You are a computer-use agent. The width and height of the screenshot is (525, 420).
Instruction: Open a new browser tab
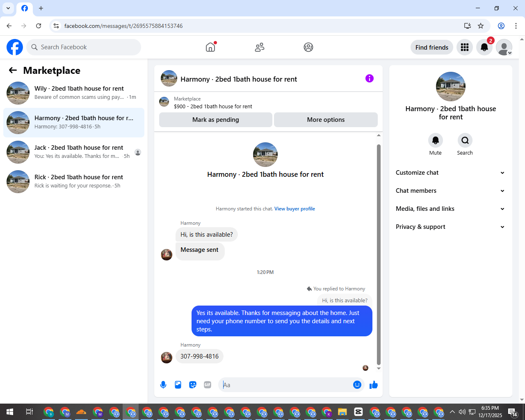click(41, 8)
